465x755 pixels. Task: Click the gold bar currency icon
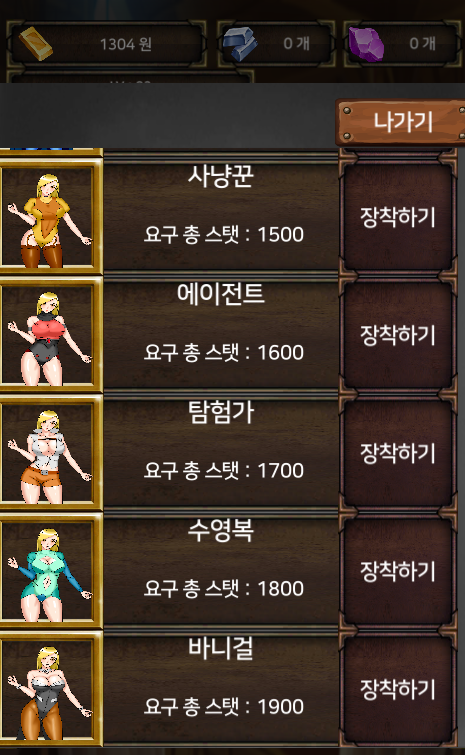(36, 44)
